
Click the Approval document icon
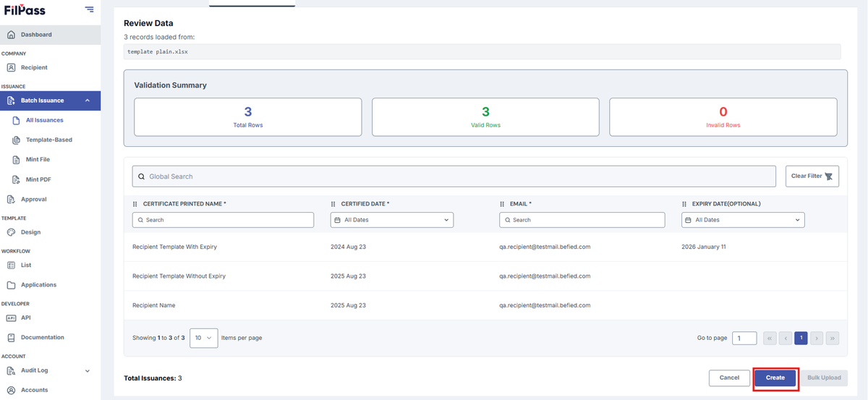coord(11,199)
